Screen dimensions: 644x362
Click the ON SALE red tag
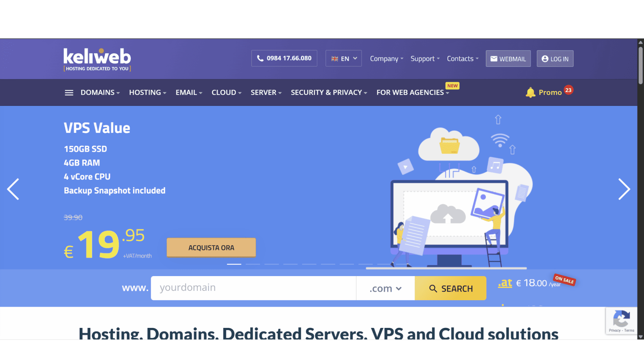click(x=564, y=280)
